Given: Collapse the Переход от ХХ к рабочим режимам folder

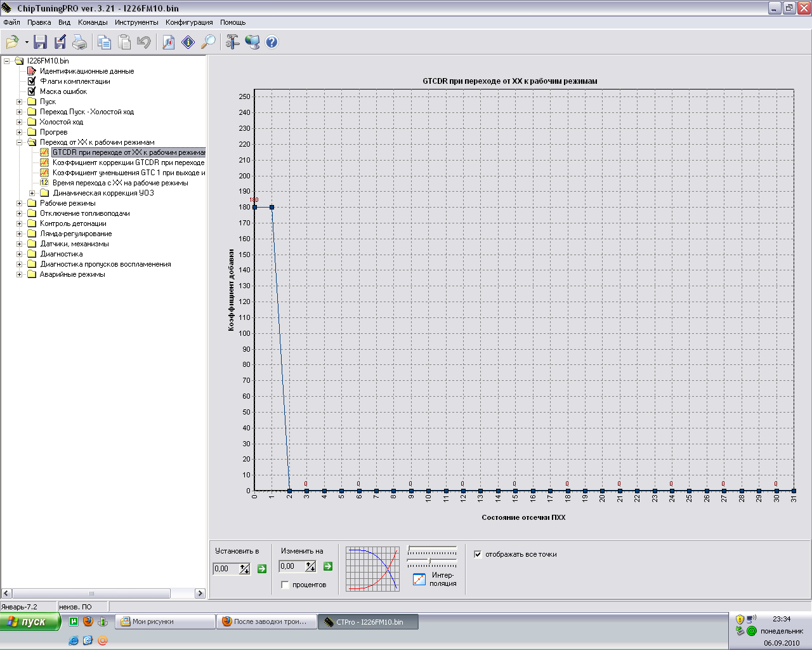Looking at the screenshot, I should pos(20,142).
